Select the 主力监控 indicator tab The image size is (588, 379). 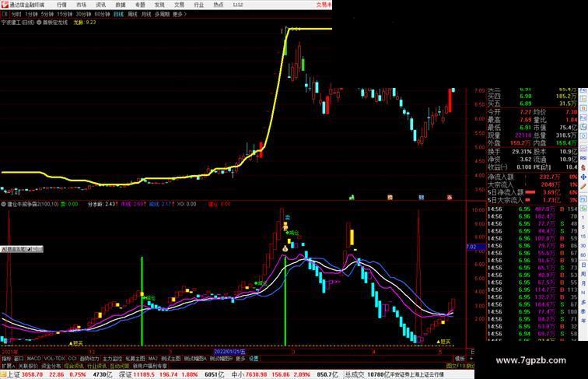pyautogui.click(x=113, y=359)
